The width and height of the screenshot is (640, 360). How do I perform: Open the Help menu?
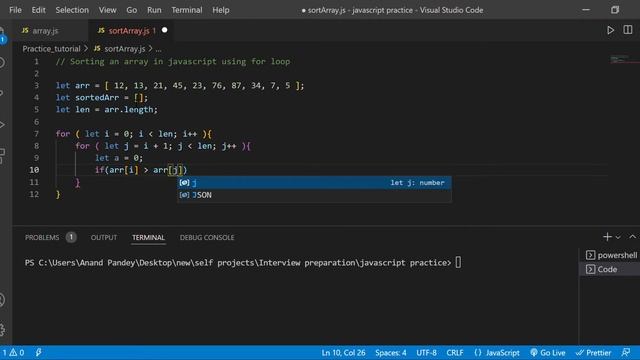220,10
